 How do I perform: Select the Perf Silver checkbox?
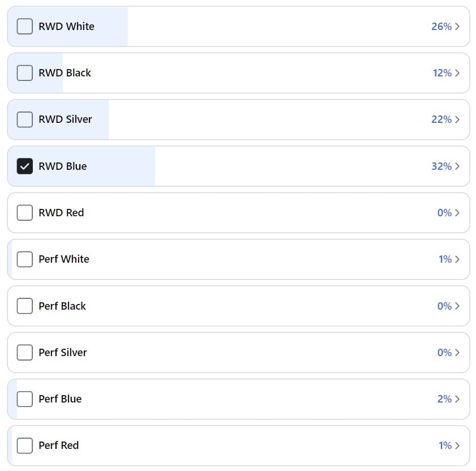click(25, 352)
